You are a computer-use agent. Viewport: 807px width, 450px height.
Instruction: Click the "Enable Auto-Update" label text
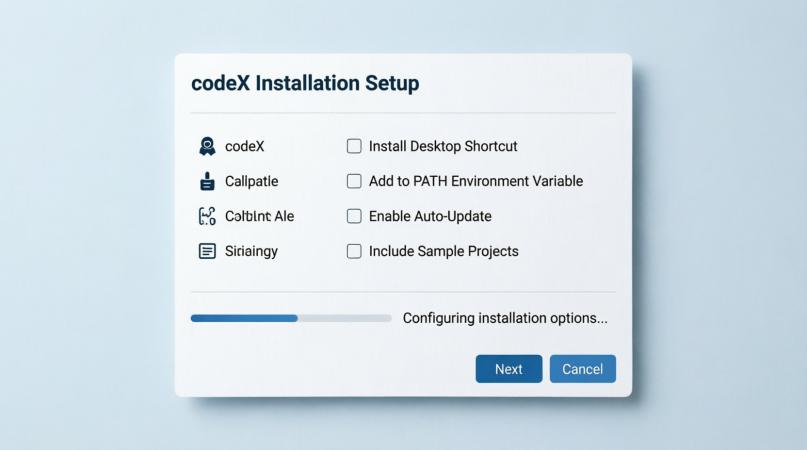[x=430, y=216]
